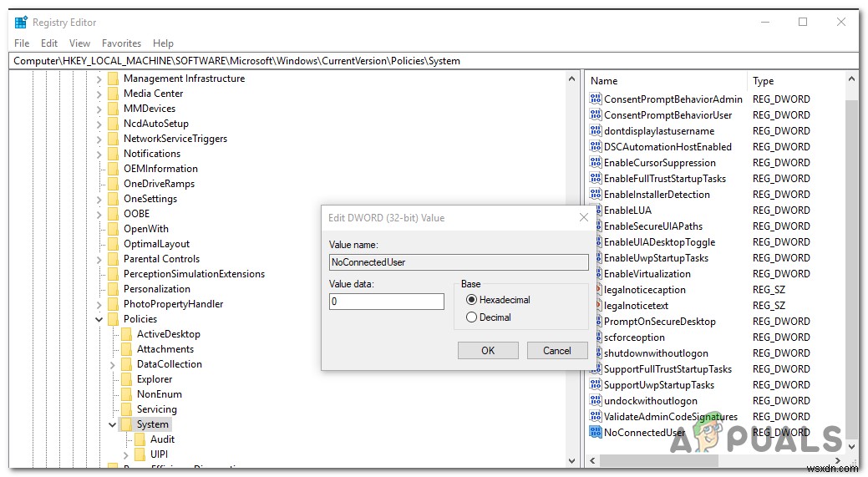Click the key tree scroll-down arrow
This screenshot has height=477, width=868.
coord(571,460)
